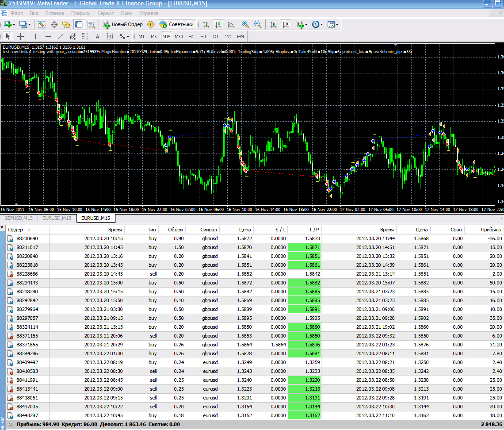The width and height of the screenshot is (504, 430).
Task: Select order row 88443287
Action: pos(255,415)
